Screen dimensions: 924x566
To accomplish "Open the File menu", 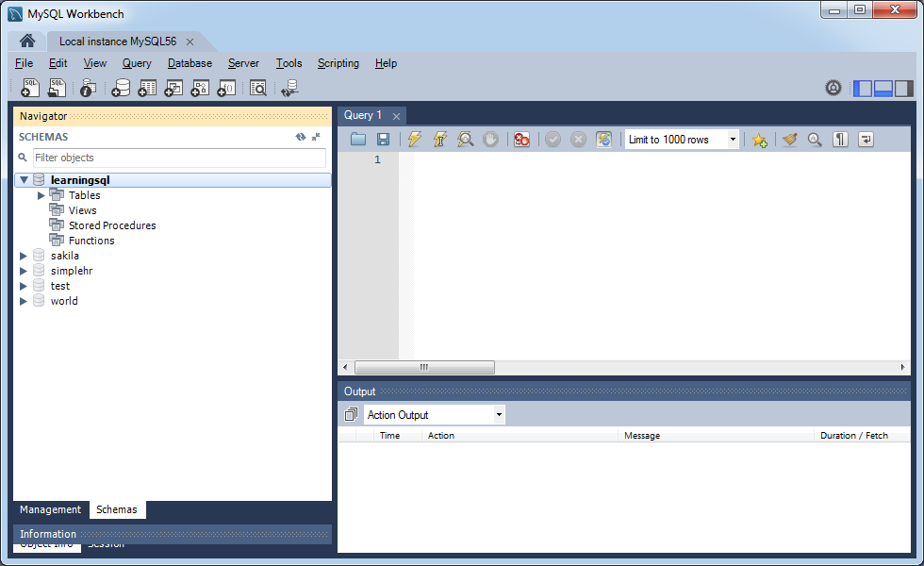I will (25, 63).
